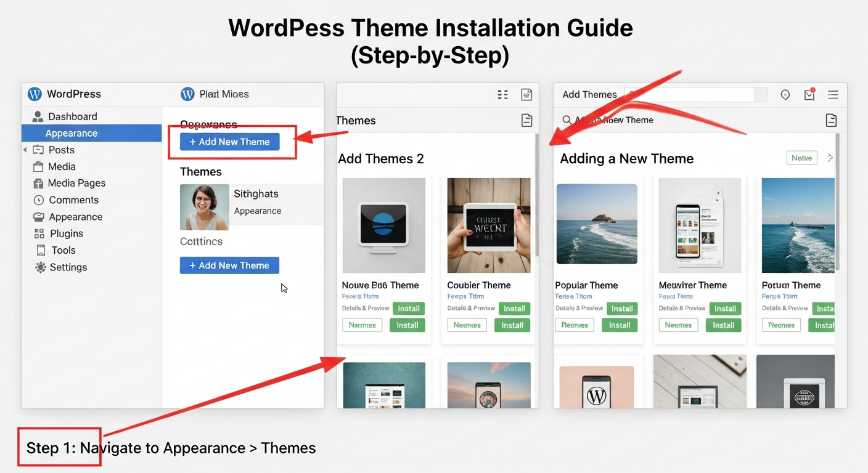Click Add New Theme in the red box
868x473 pixels.
229,142
